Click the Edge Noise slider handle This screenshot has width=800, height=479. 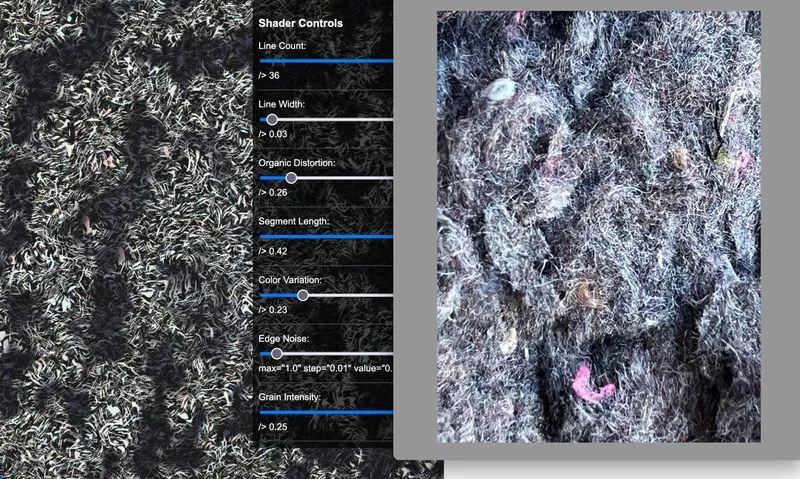pos(277,353)
